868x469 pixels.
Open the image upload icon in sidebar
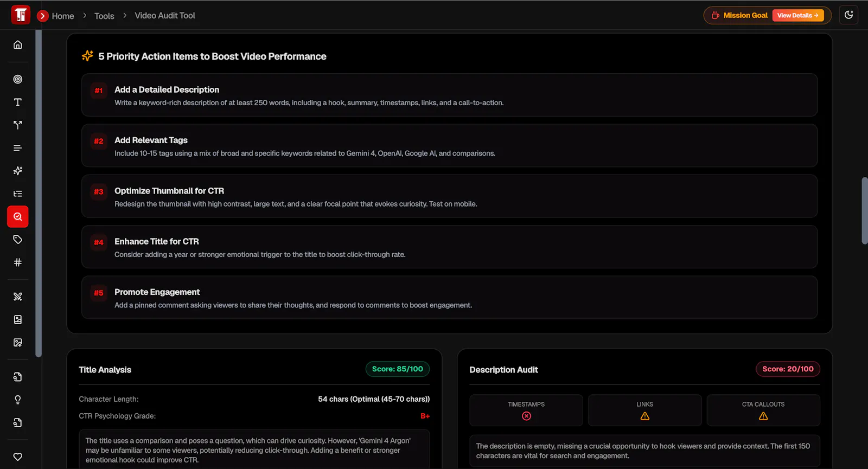click(x=18, y=343)
